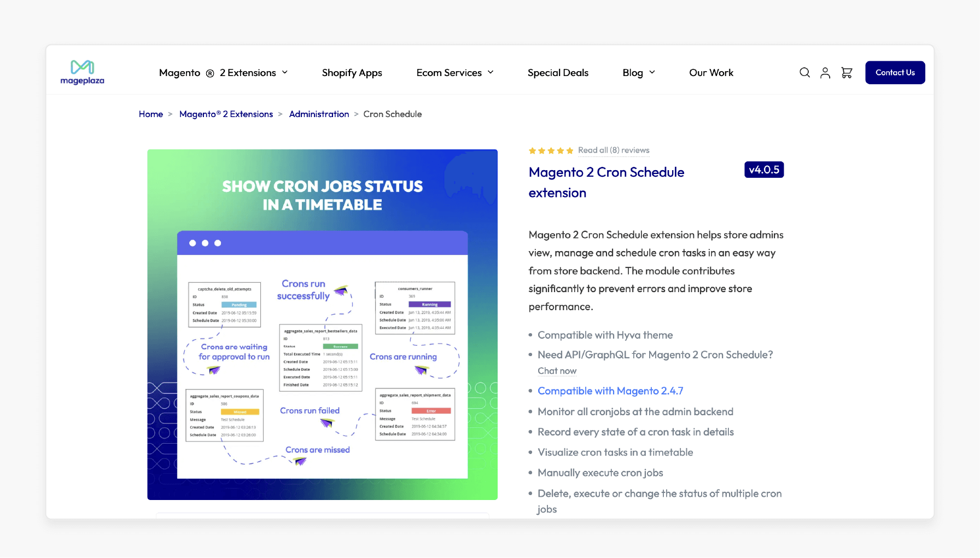
Task: Click Magento® 2 Extensions in the breadcrumb trail
Action: pos(226,114)
